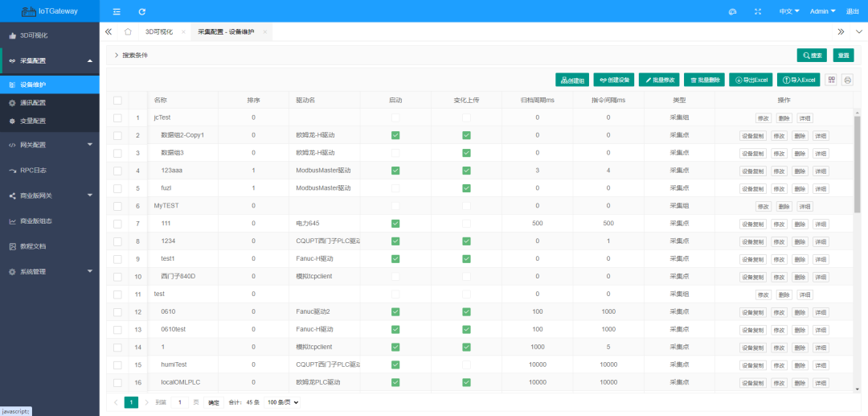The image size is (868, 416).
Task: Toggle 启动 checkbox for test1
Action: coord(395,258)
